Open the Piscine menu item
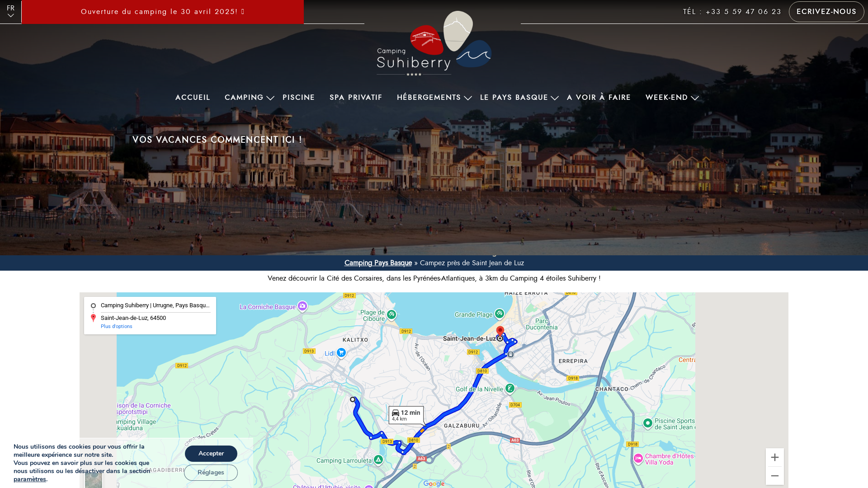868x488 pixels. [298, 98]
